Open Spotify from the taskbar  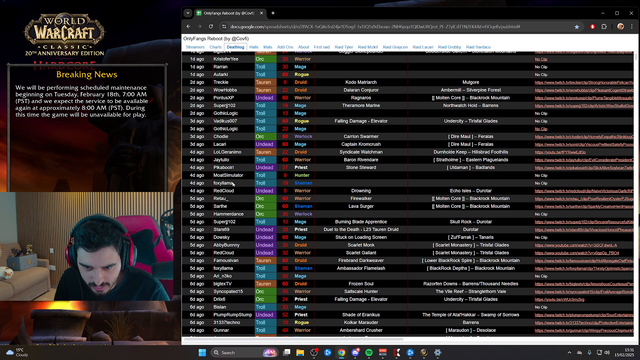point(369,353)
